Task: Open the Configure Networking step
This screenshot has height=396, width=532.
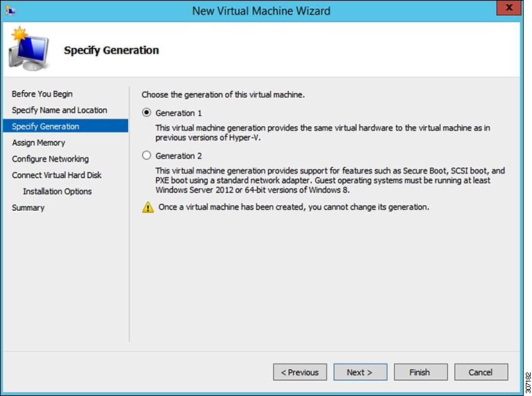Action: tap(51, 159)
